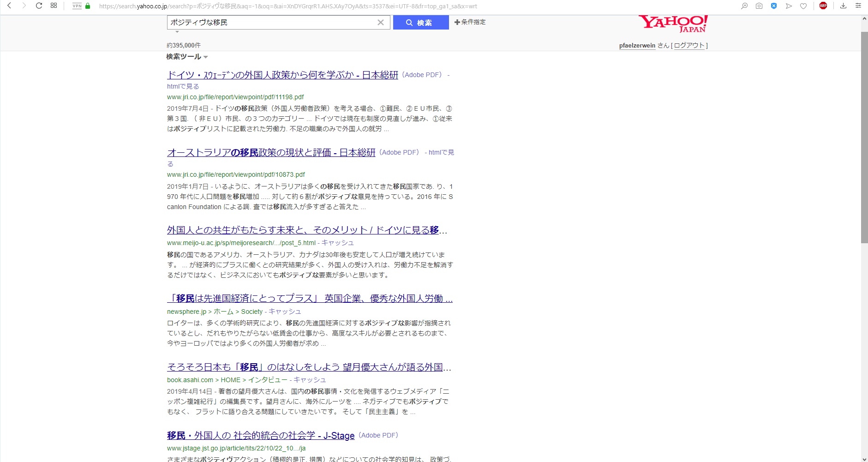The height and width of the screenshot is (462, 868).
Task: Open 外国人との共生がもたらす未来 result
Action: [x=307, y=230]
